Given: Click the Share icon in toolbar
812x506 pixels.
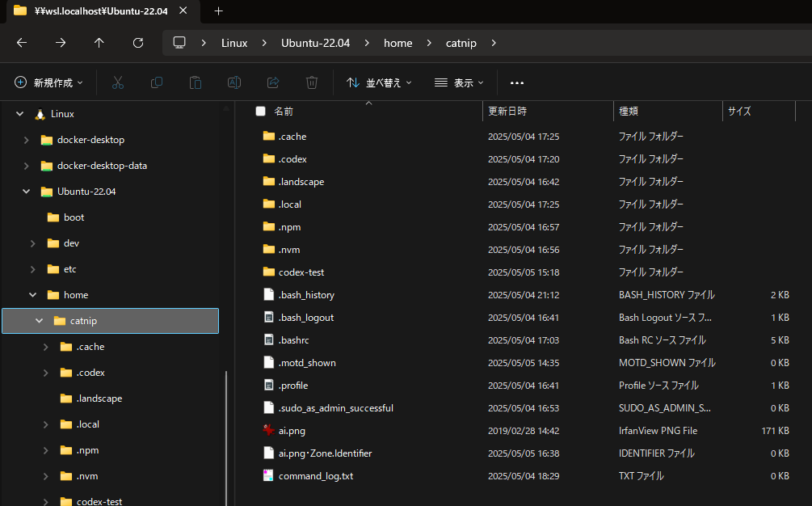Looking at the screenshot, I should 273,83.
